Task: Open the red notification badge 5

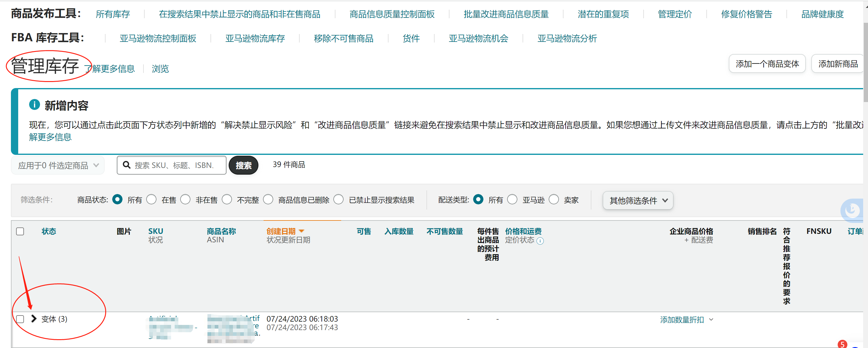Action: pos(843,344)
